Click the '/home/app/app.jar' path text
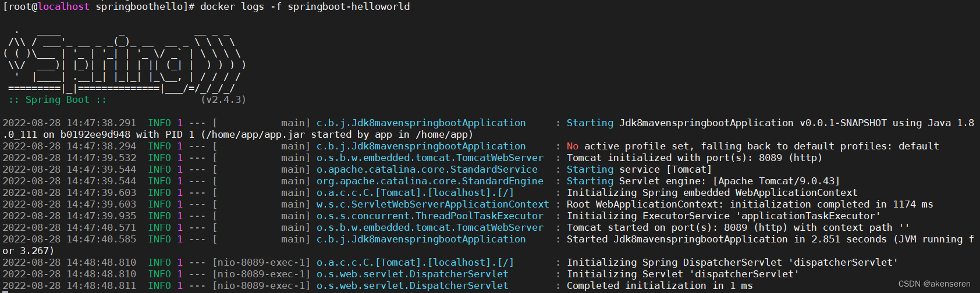Screen dimensions: 980x293 255,135
